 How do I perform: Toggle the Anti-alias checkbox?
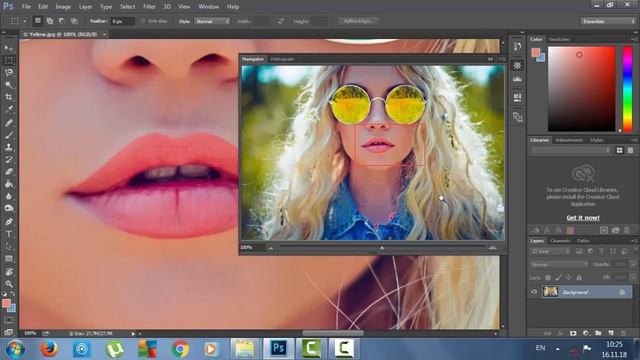(x=143, y=21)
